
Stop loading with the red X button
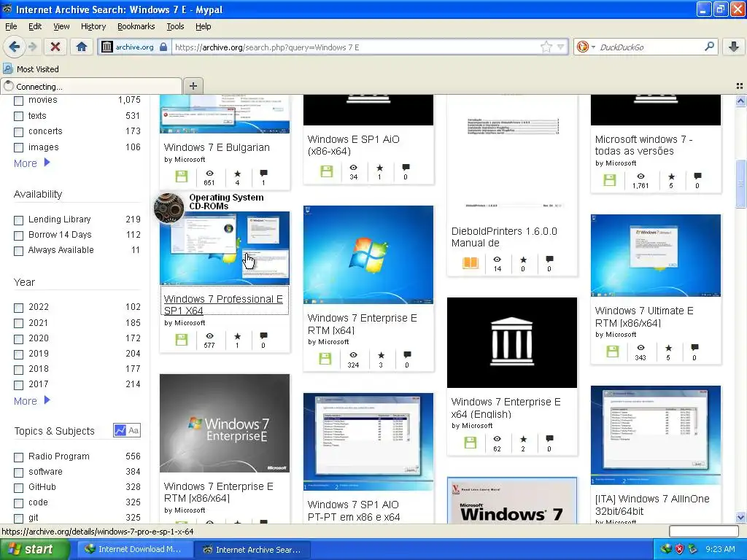[55, 47]
